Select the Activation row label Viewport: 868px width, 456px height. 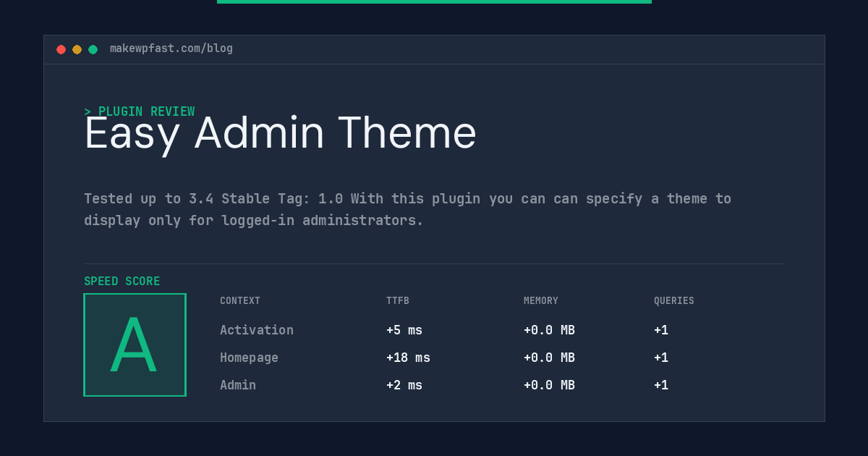click(x=257, y=330)
